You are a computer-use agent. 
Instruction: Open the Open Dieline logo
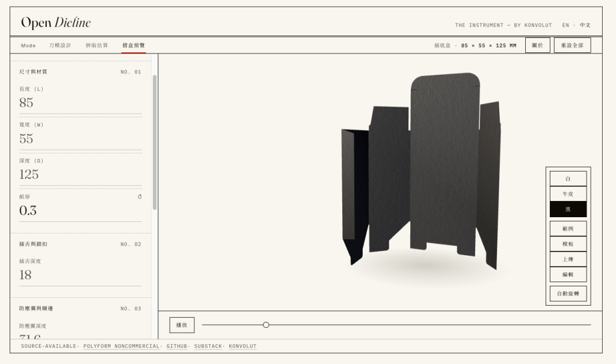point(56,22)
